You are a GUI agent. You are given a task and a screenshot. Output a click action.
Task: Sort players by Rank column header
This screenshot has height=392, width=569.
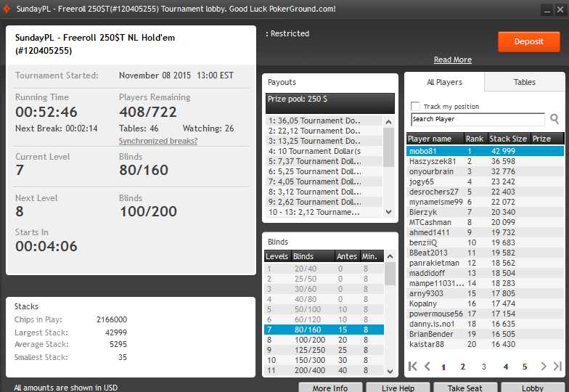pyautogui.click(x=475, y=139)
